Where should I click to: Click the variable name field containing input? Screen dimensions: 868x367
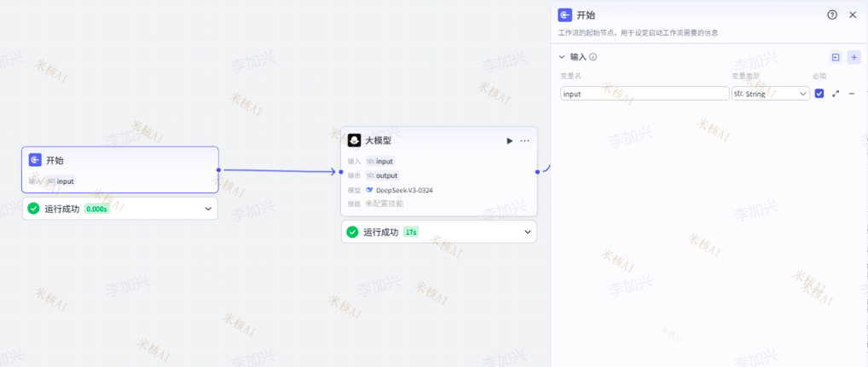644,94
